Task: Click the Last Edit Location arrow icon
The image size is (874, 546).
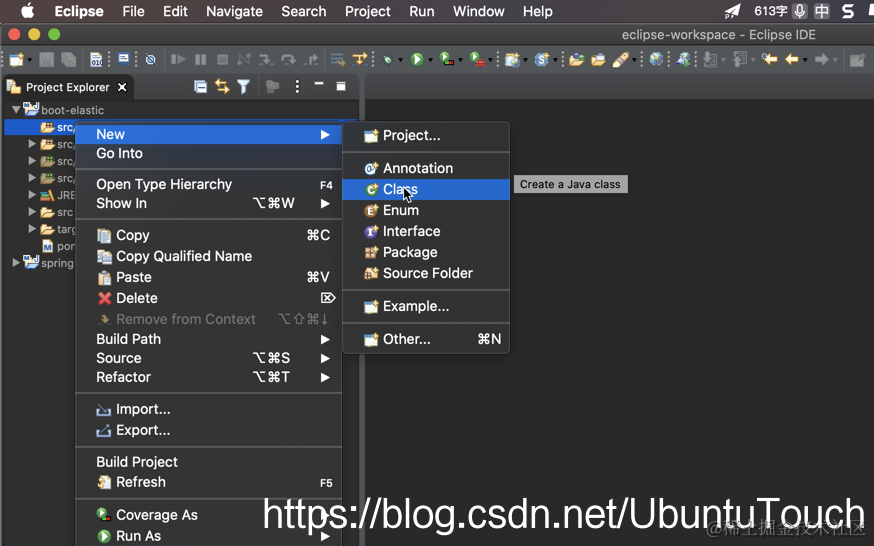Action: pos(769,58)
